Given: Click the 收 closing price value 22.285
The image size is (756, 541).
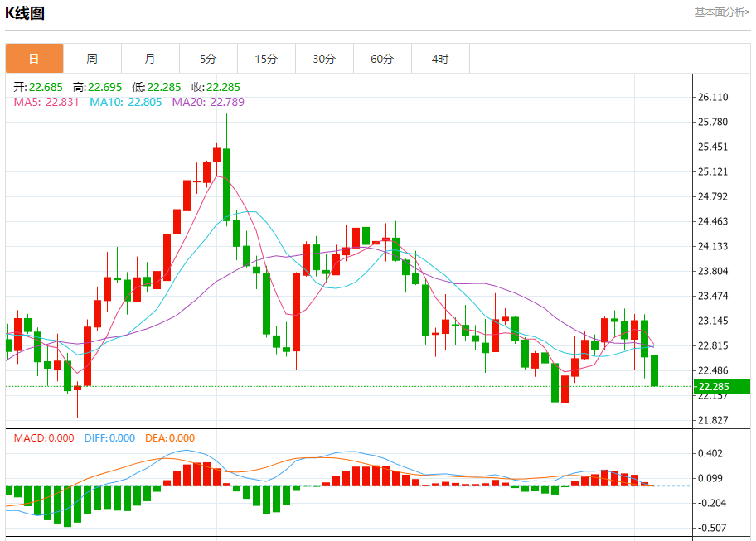Looking at the screenshot, I should [x=223, y=87].
